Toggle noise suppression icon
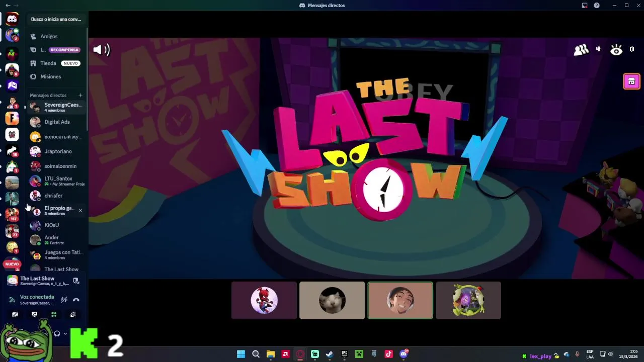 tap(64, 300)
